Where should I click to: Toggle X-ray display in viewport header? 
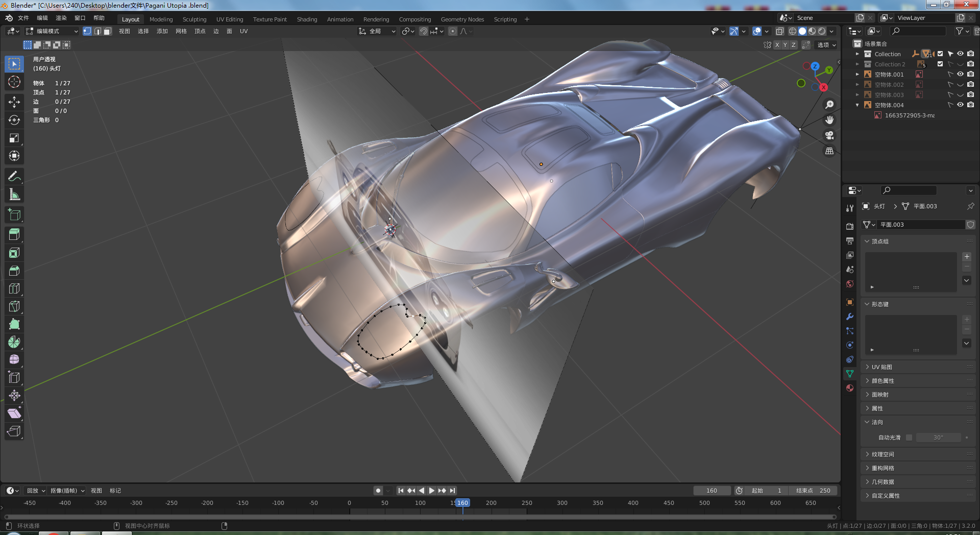(x=780, y=31)
